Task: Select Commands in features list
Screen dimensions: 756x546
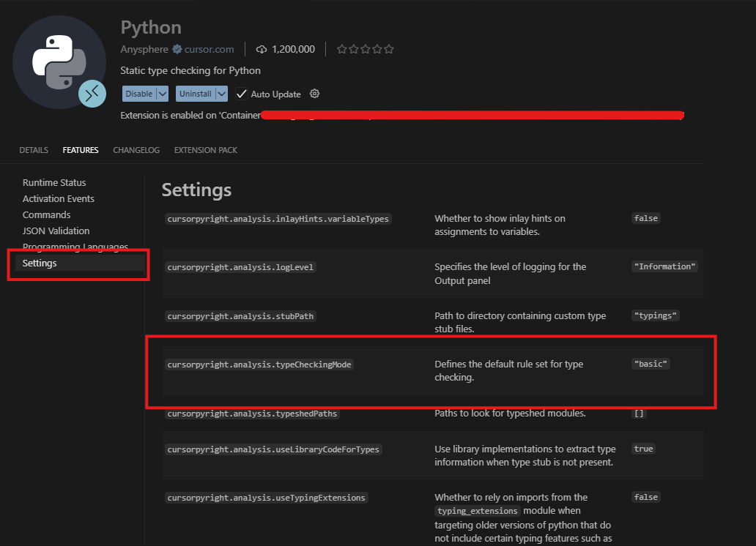Action: tap(47, 215)
